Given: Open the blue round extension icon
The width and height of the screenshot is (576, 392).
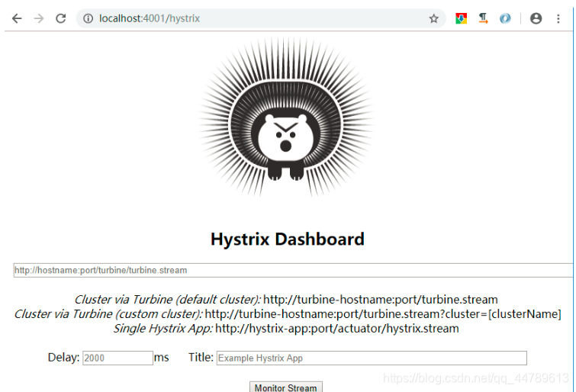Looking at the screenshot, I should [x=505, y=18].
